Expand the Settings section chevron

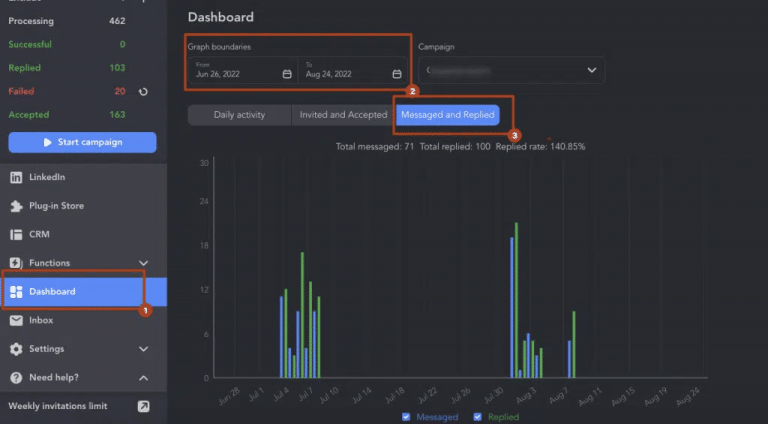143,349
